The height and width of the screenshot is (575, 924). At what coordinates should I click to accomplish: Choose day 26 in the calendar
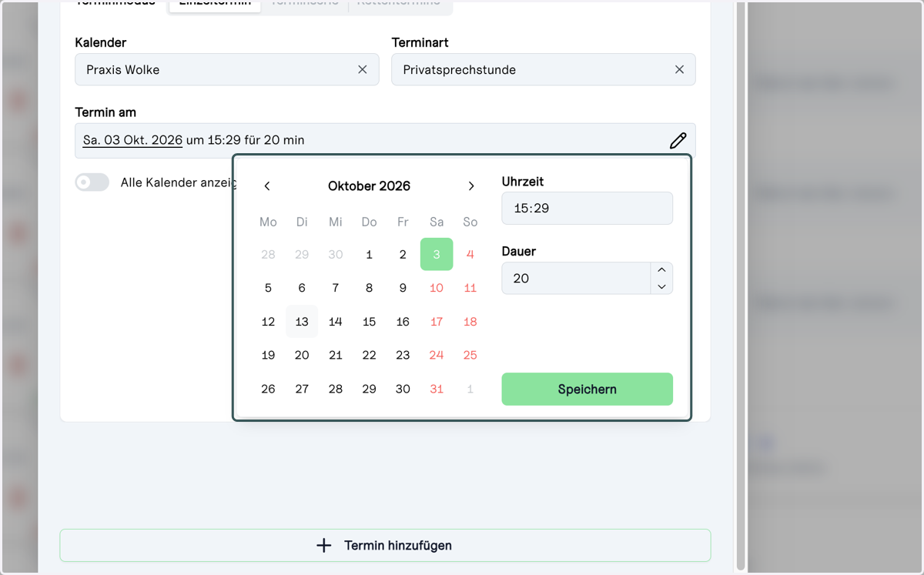[x=268, y=389]
